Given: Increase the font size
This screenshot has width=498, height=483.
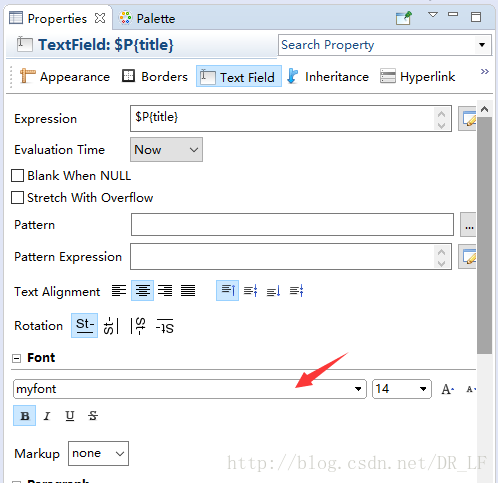Looking at the screenshot, I should pos(447,389).
